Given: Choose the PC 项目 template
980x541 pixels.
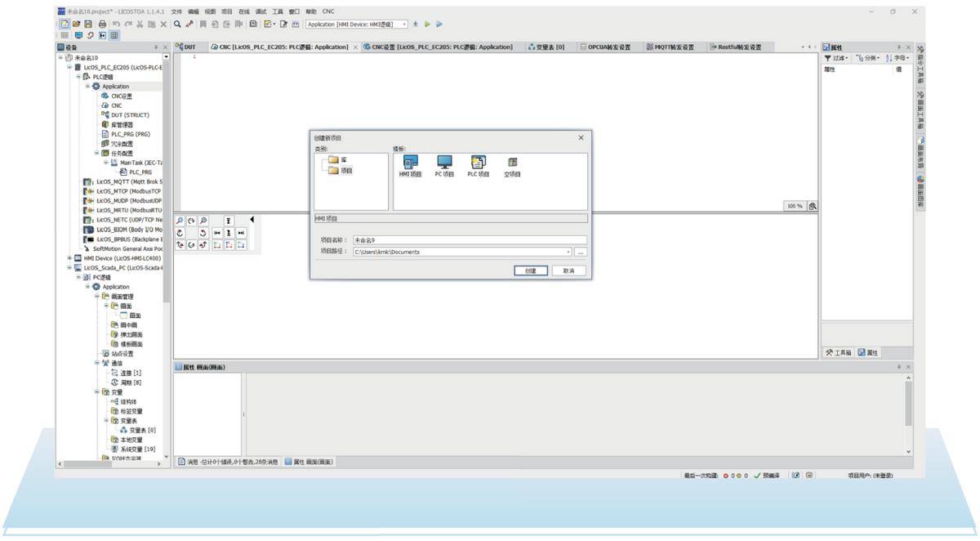Looking at the screenshot, I should [x=443, y=162].
